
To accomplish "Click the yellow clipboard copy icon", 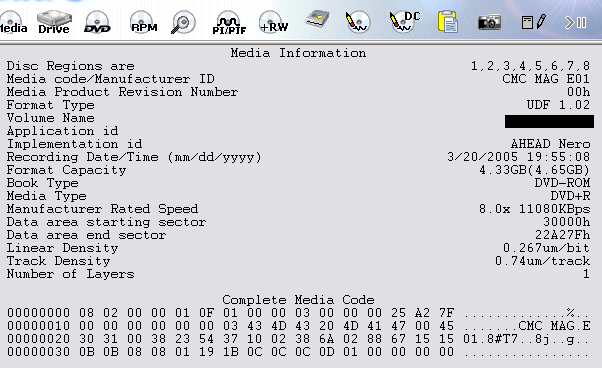I will point(448,21).
